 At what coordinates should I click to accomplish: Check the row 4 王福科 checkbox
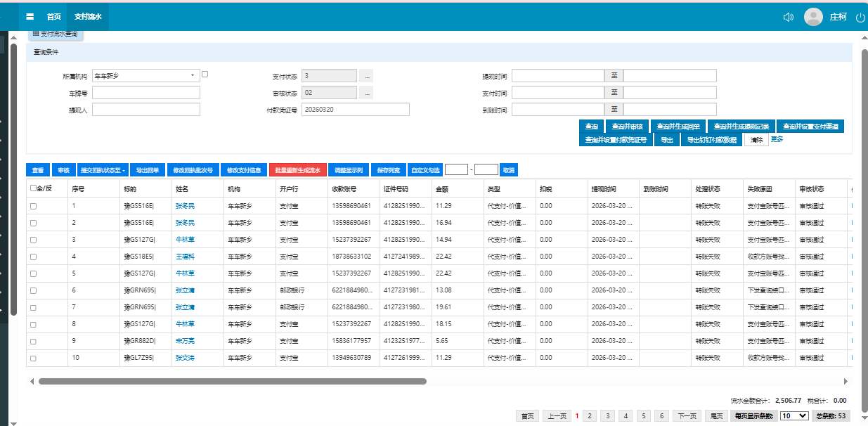coord(34,257)
